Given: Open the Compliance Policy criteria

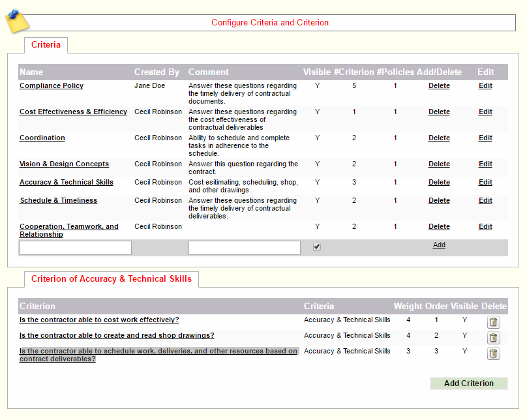Looking at the screenshot, I should (52, 86).
